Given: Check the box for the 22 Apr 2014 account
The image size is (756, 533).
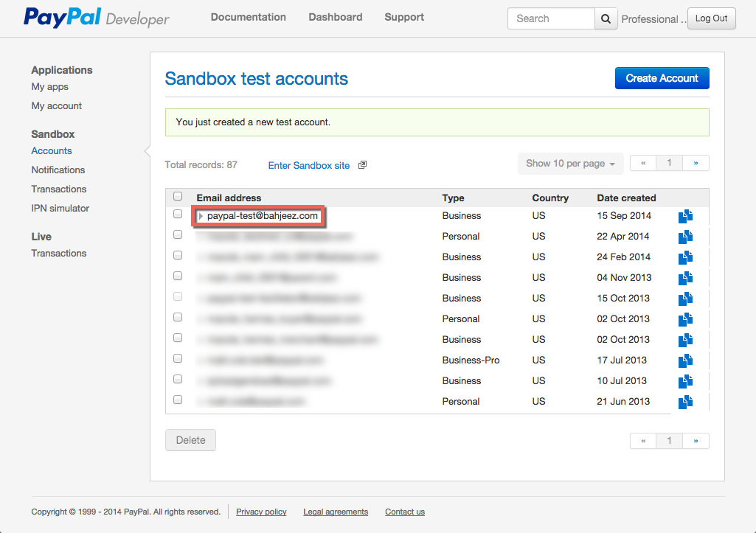Looking at the screenshot, I should 178,234.
